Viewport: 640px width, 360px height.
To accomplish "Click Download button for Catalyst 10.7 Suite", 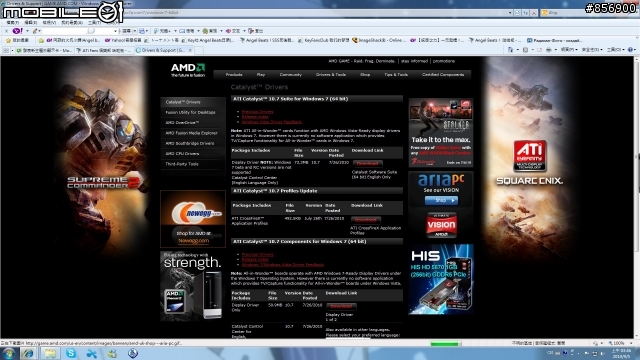I will click(367, 163).
